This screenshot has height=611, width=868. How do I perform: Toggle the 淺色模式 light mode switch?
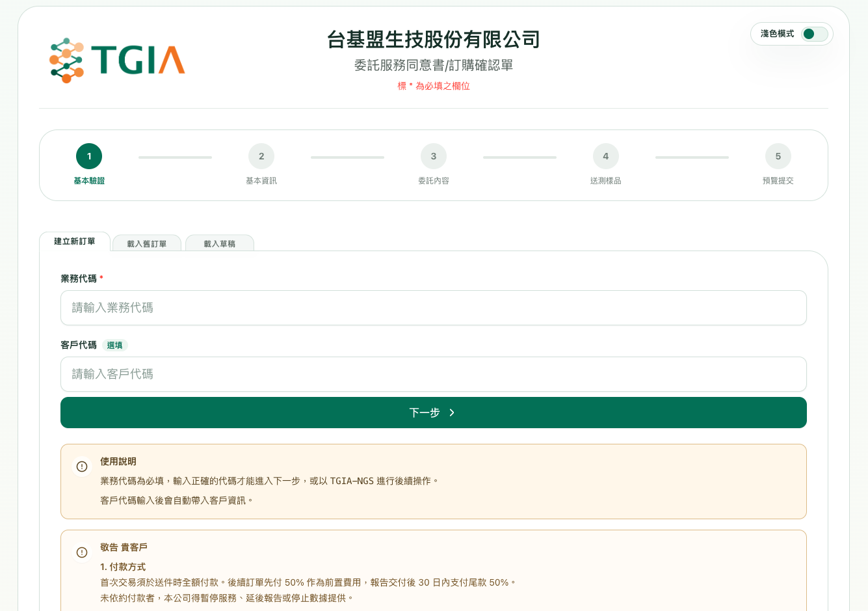click(x=814, y=34)
